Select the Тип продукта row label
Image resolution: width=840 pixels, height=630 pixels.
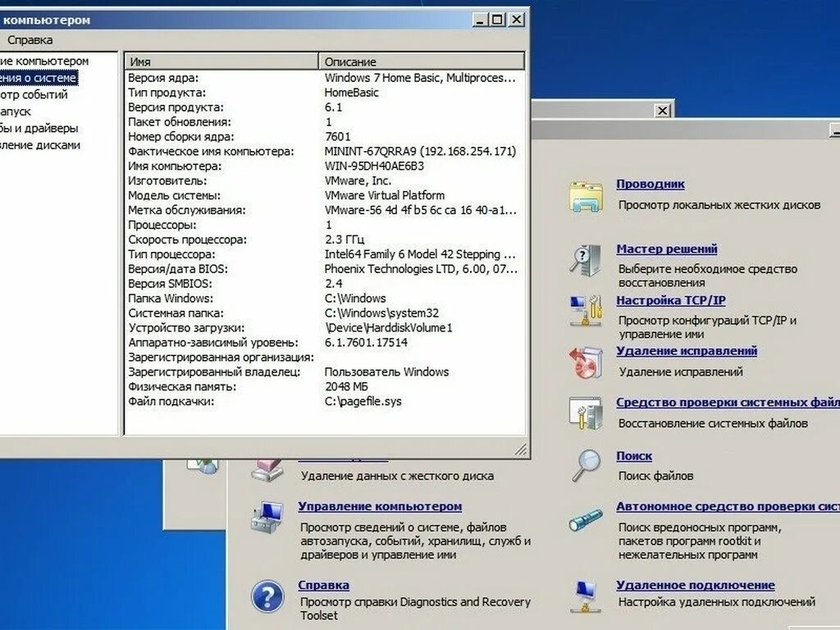pos(167,93)
